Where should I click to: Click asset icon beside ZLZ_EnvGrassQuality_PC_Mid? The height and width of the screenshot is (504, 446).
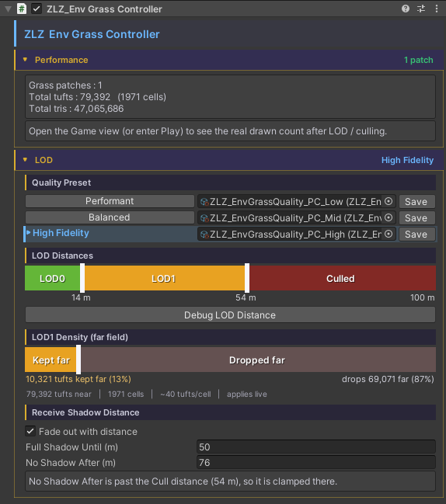[204, 218]
